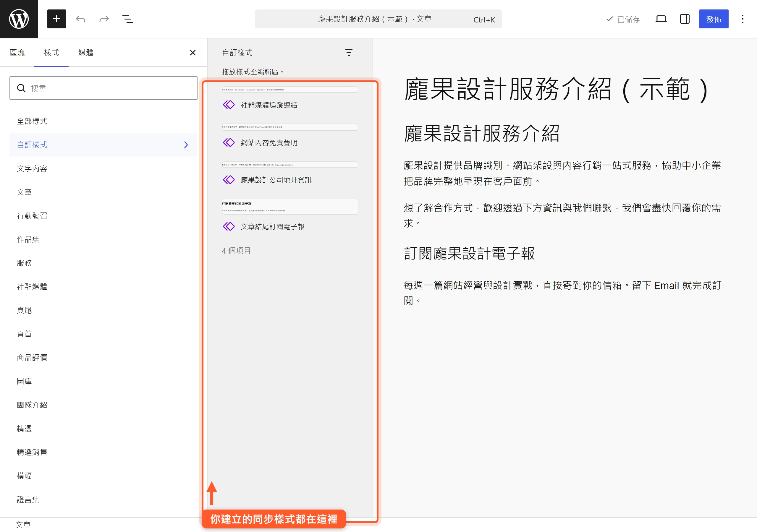Click the 文章結尾訂閱電子報 pattern preview thumbnail

[x=290, y=207]
